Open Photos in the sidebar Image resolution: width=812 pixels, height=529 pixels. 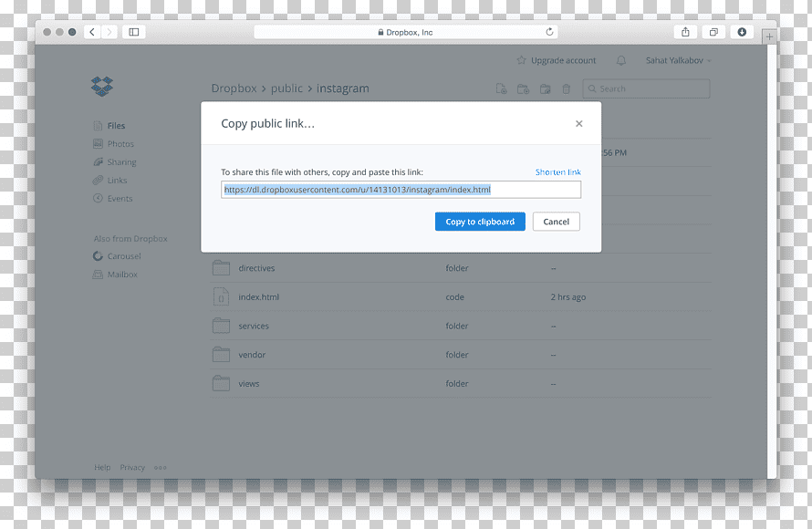tap(120, 144)
